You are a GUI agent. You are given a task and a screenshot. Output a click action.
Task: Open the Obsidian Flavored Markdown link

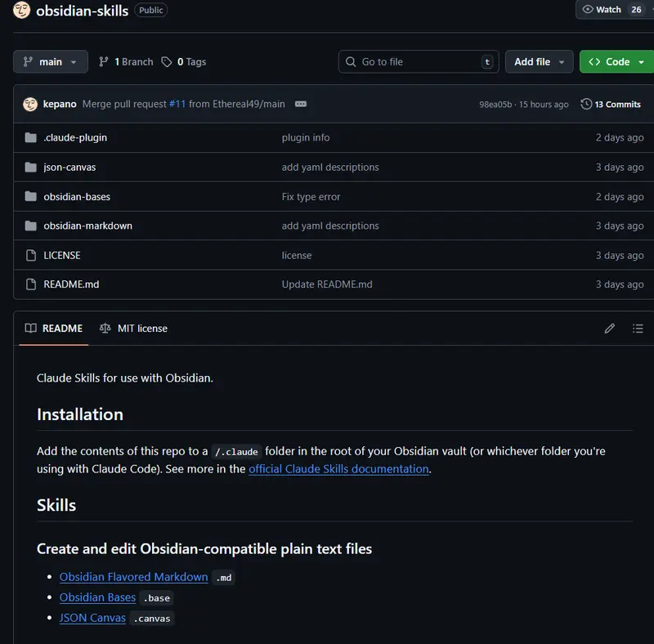click(133, 577)
